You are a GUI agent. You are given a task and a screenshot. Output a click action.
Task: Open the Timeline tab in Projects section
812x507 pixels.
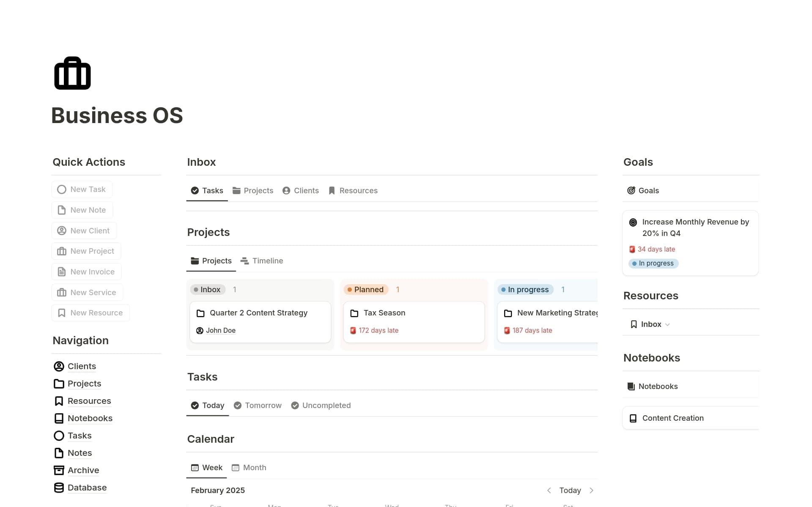point(262,260)
